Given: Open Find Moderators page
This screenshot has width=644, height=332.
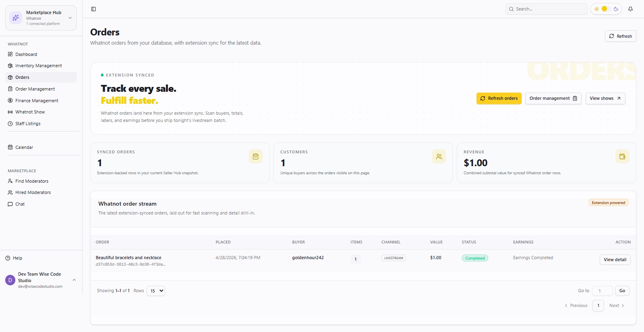Looking at the screenshot, I should 41,181.
